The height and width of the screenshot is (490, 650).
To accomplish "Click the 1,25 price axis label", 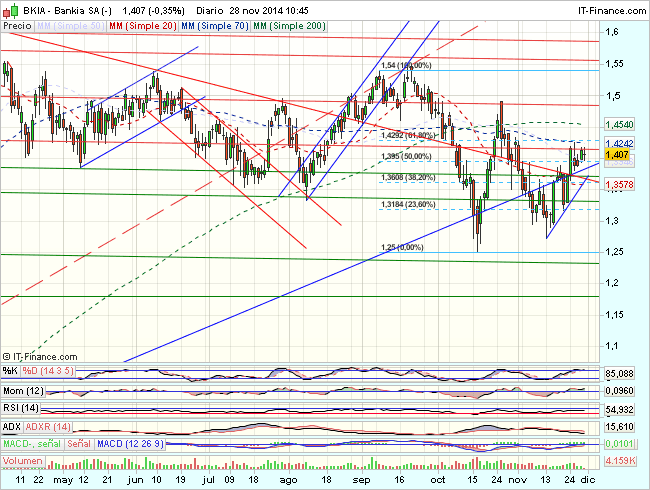I will (614, 252).
